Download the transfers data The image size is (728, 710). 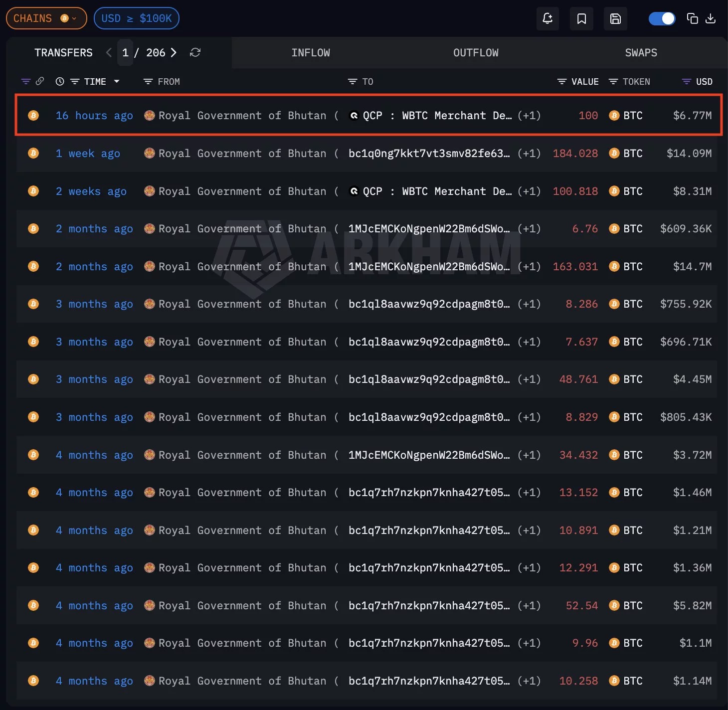click(x=711, y=18)
